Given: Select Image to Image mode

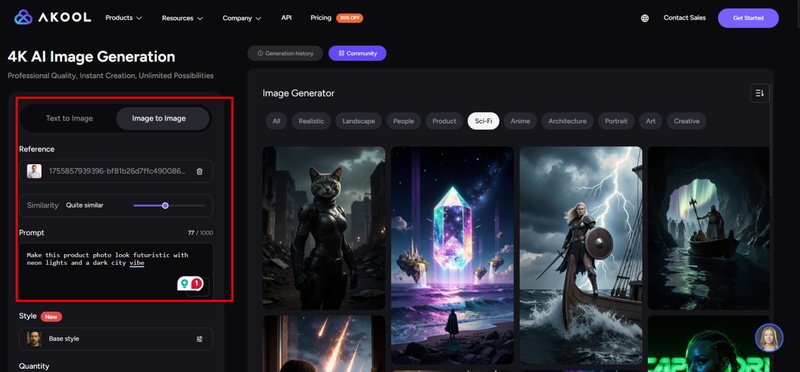Looking at the screenshot, I should click(163, 118).
